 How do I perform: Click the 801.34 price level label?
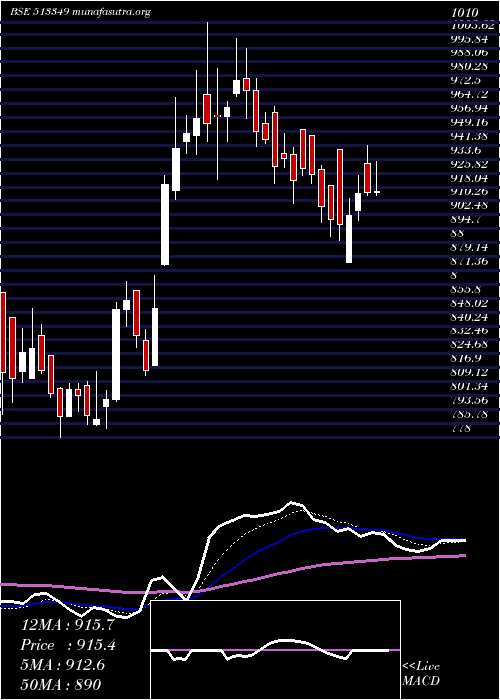click(470, 386)
